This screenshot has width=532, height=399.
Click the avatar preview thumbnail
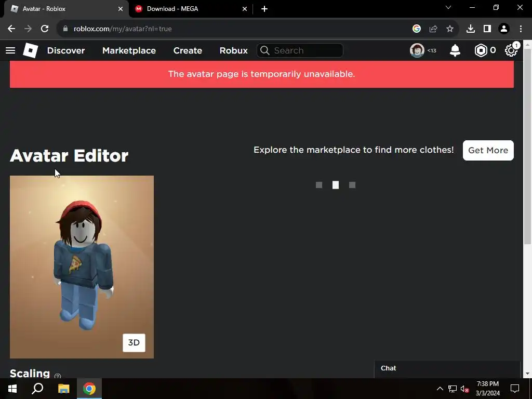(x=82, y=267)
